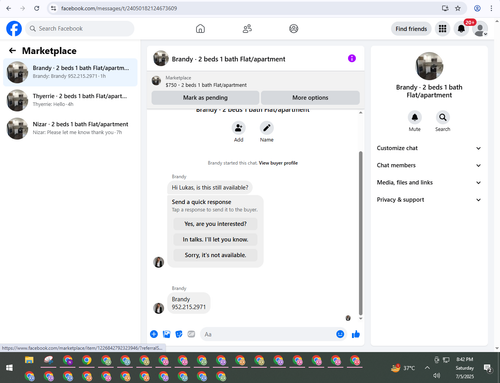Send a thumbs-up like
Viewport: 500px width, 383px height.
tap(356, 334)
